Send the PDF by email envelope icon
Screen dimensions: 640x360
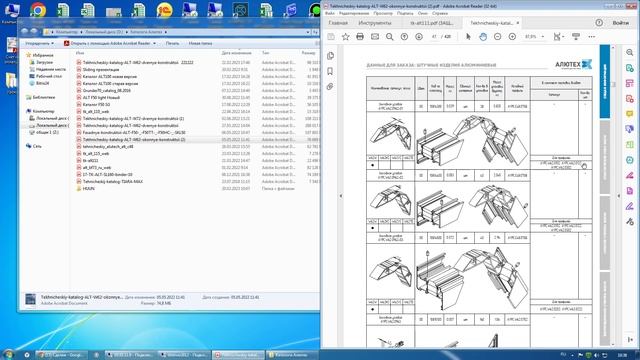(375, 37)
